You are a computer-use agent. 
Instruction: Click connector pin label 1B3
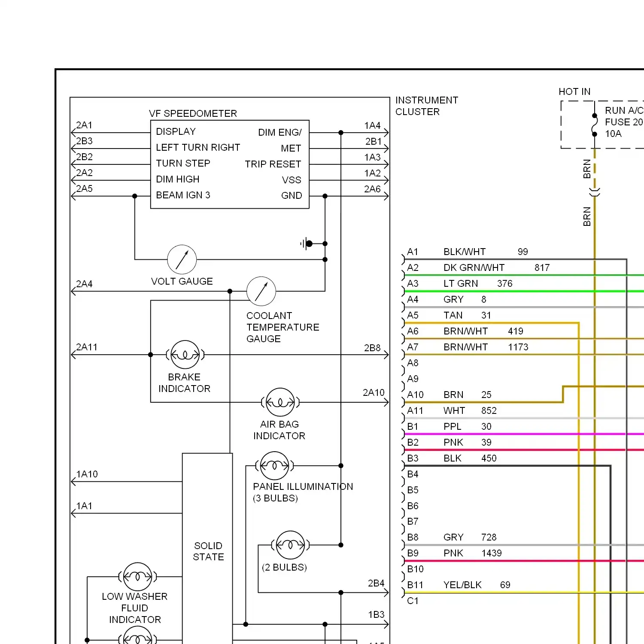[376, 615]
